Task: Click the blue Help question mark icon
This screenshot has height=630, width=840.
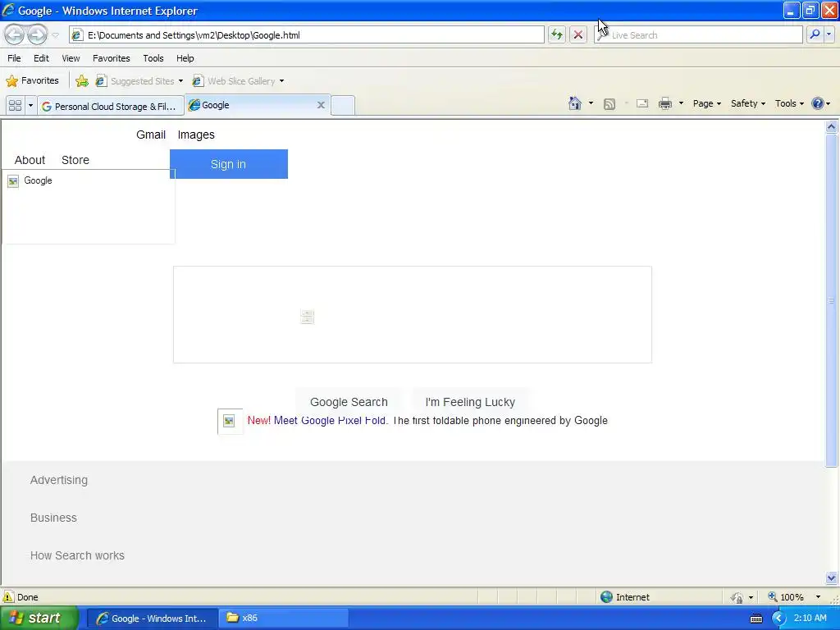Action: [x=818, y=103]
